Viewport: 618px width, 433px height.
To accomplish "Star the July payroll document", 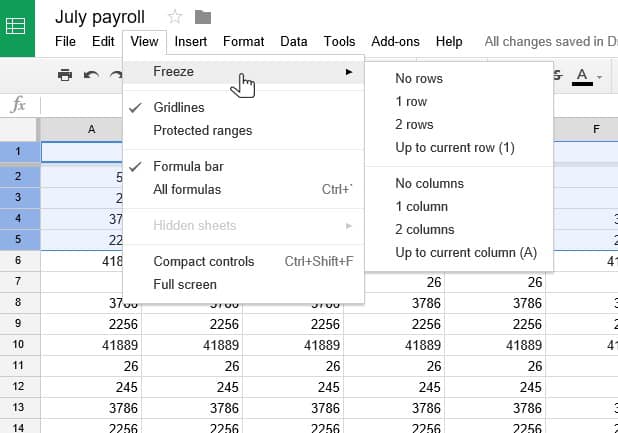I will tap(175, 16).
